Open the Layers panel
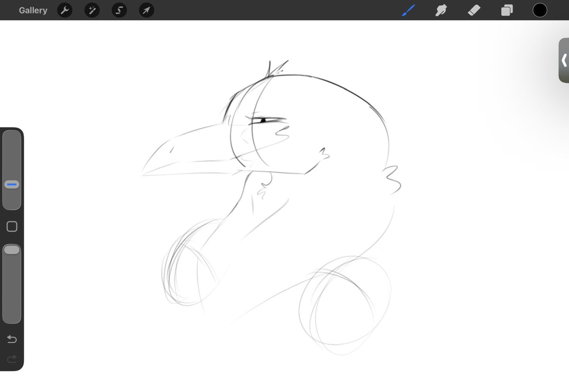This screenshot has height=392, width=569. point(507,10)
